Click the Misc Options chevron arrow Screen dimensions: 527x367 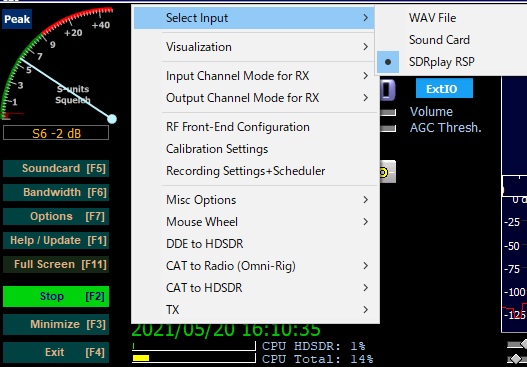pyautogui.click(x=366, y=200)
